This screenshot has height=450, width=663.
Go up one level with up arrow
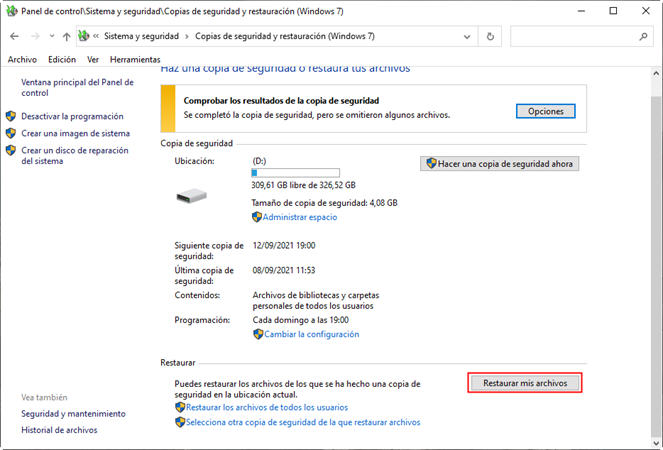coord(66,37)
